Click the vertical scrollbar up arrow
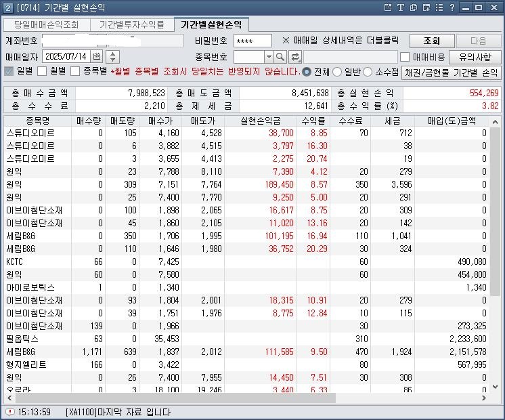The height and width of the screenshot is (420, 505). pyautogui.click(x=496, y=122)
